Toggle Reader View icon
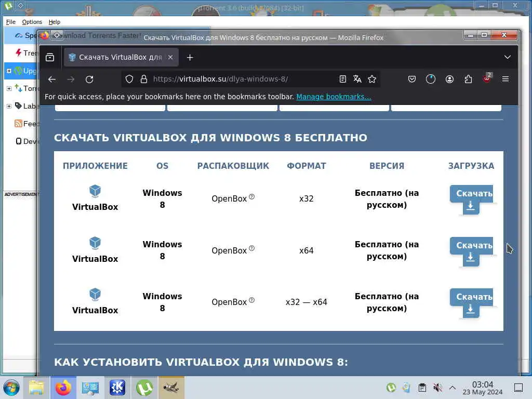 pos(343,79)
